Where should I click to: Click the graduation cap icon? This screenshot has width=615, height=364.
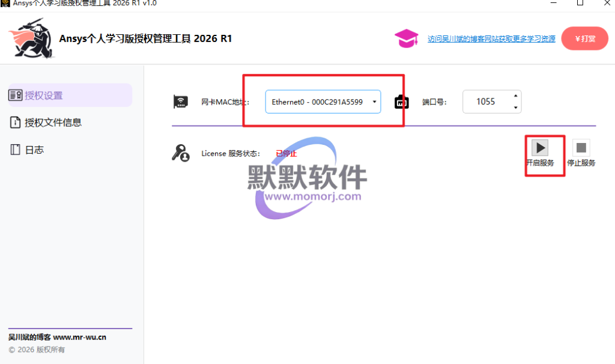(407, 38)
